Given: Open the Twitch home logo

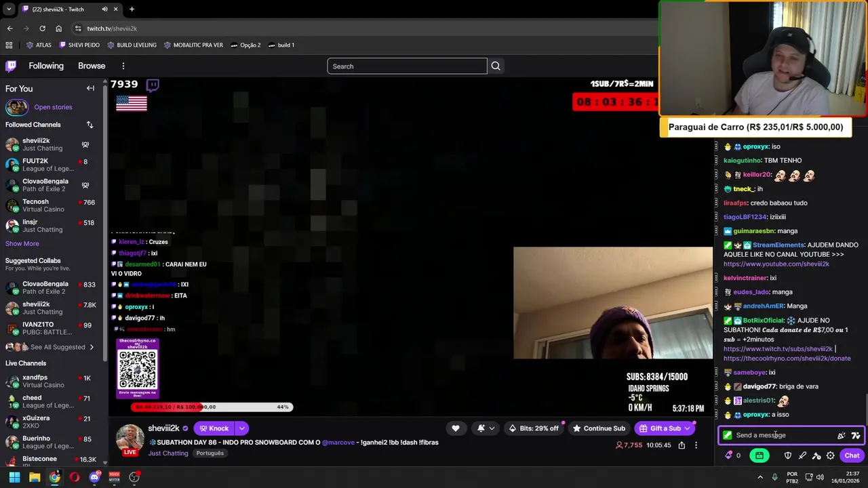Looking at the screenshot, I should [x=11, y=66].
